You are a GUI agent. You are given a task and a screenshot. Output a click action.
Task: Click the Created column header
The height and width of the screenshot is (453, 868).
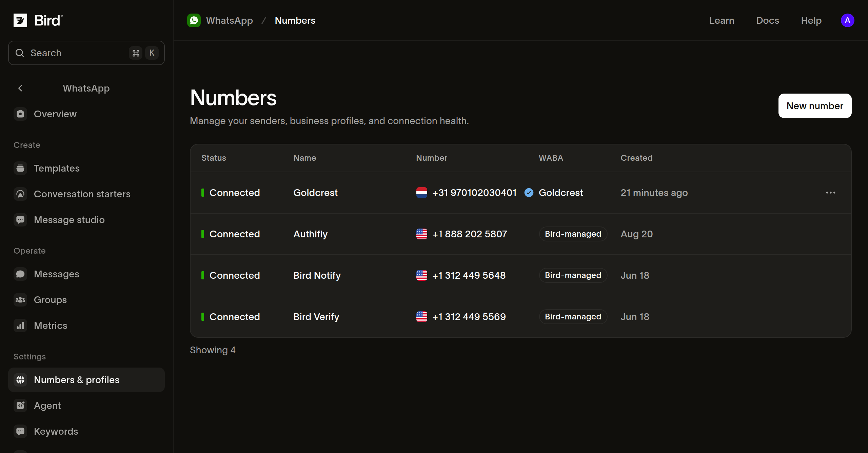[636, 158]
